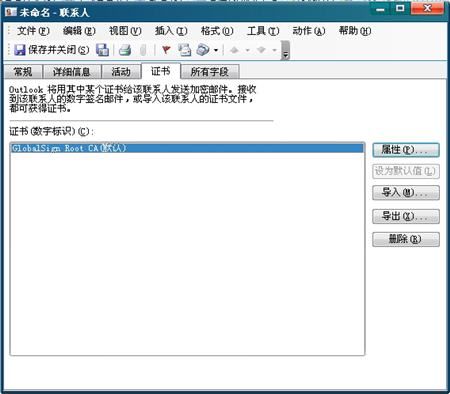
Task: Open the 插入(I) menu
Action: tap(171, 31)
